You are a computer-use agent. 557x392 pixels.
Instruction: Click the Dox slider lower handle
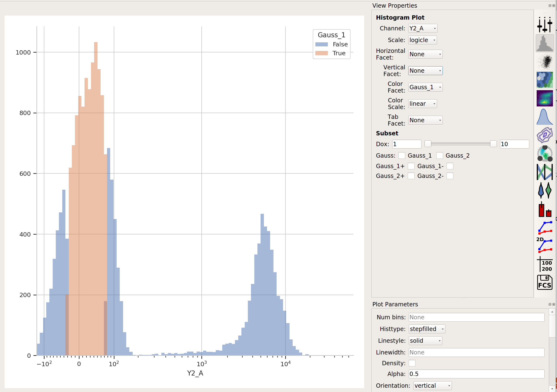[x=428, y=144]
